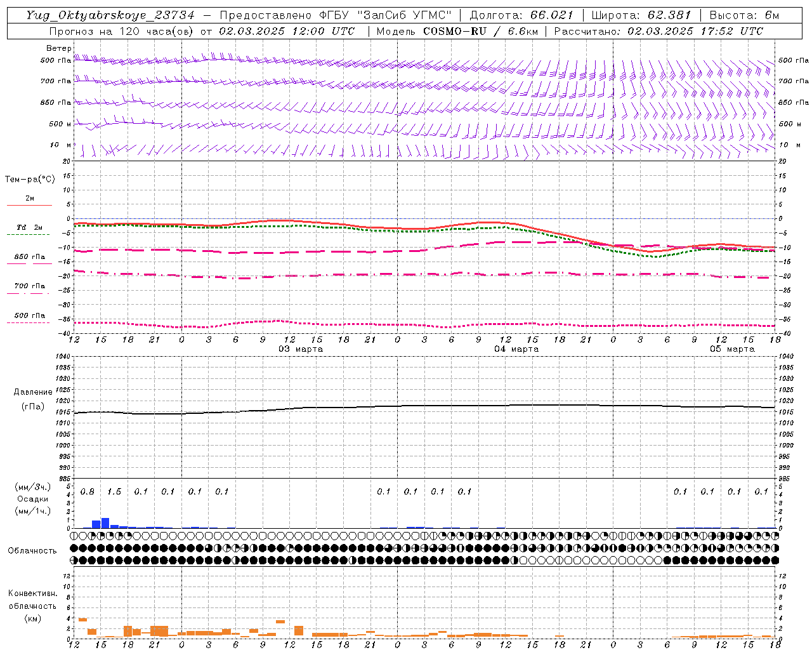
Task: Click the 3-hour precipitation value 1.5
Action: point(114,492)
